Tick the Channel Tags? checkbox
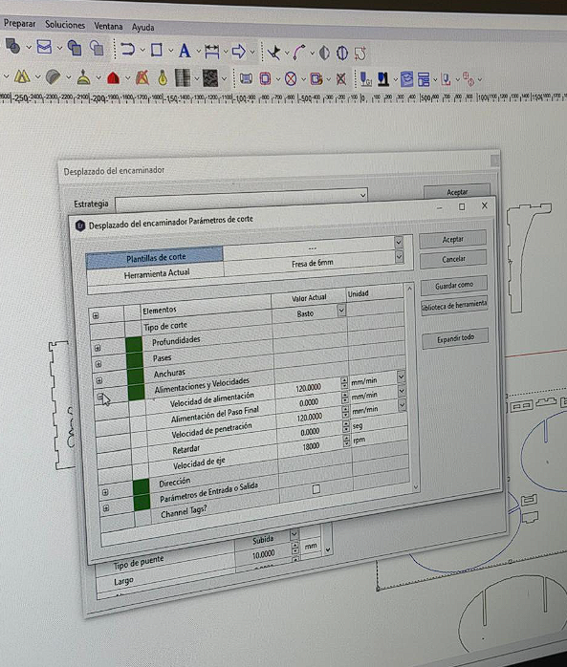 click(316, 489)
